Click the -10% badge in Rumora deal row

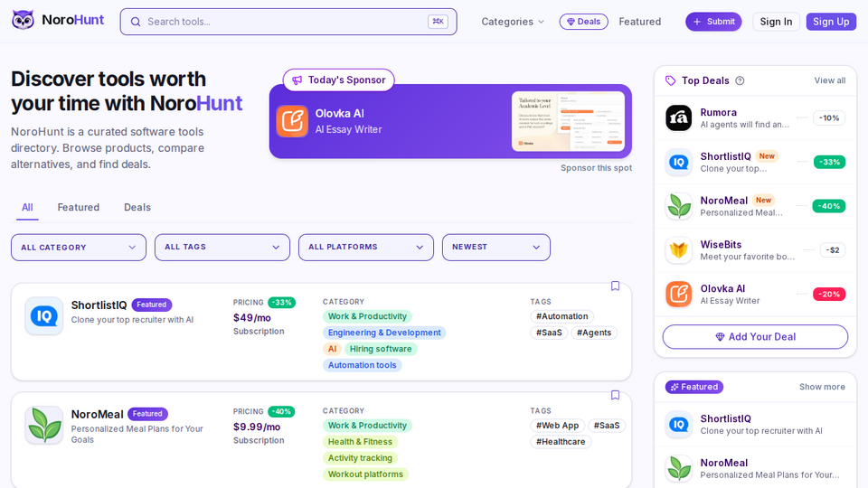829,117
